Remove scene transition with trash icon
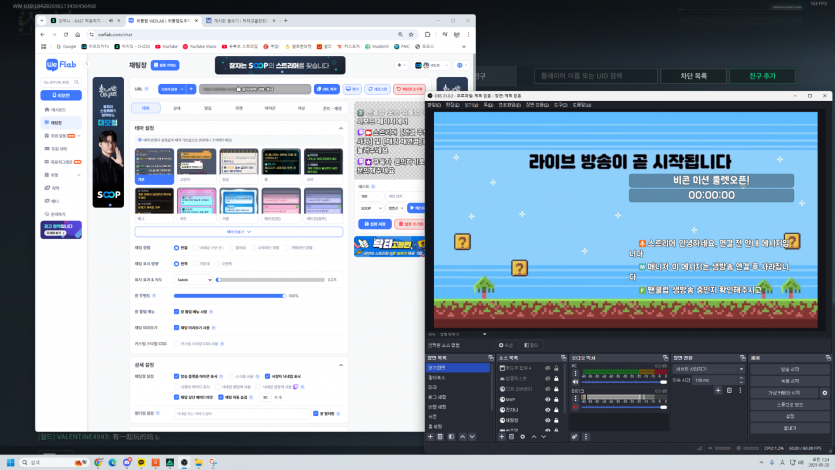 pyautogui.click(x=729, y=390)
